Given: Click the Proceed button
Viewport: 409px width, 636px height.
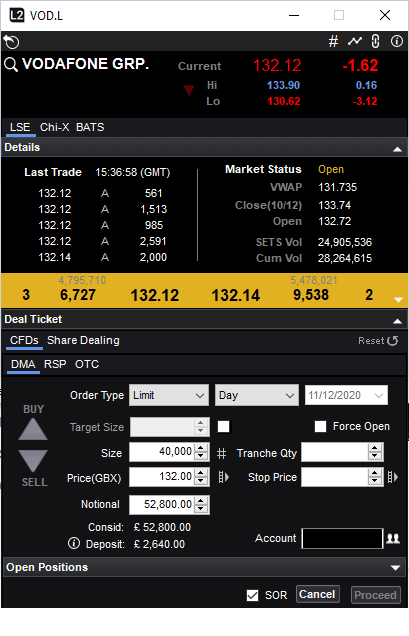Looking at the screenshot, I should point(375,595).
